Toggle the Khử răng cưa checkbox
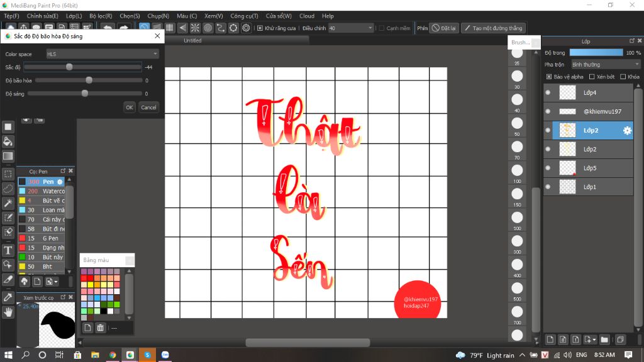644x362 pixels. coord(260,28)
